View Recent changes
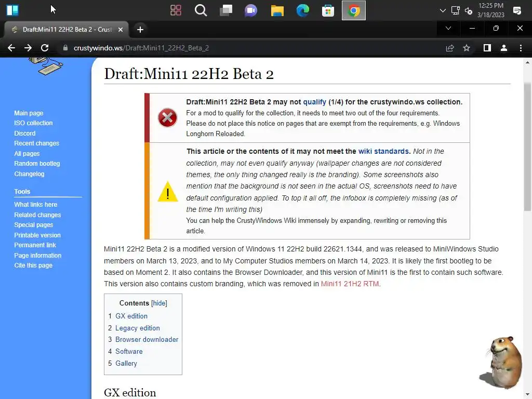 click(x=37, y=143)
